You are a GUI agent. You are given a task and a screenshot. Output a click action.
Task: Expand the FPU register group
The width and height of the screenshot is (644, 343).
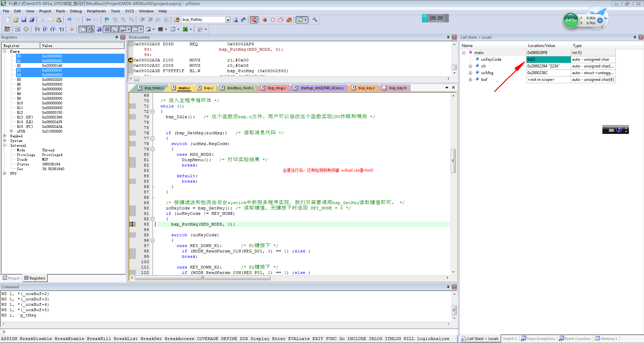[x=5, y=174]
